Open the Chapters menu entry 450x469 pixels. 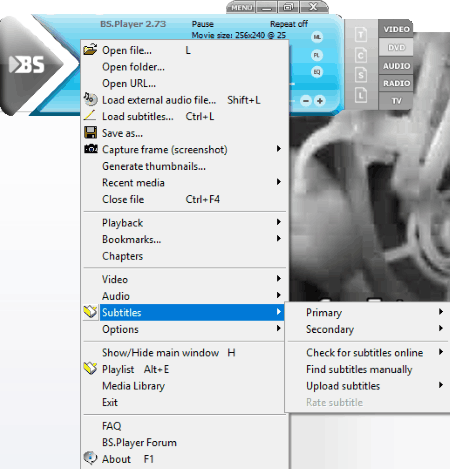(185, 256)
